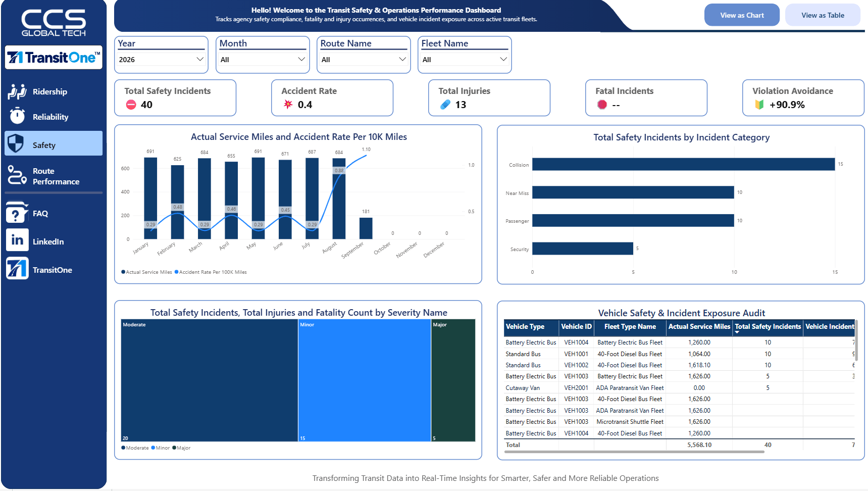The width and height of the screenshot is (868, 491).
Task: Click the bandage icon next to Total Injuries
Action: pyautogui.click(x=445, y=105)
